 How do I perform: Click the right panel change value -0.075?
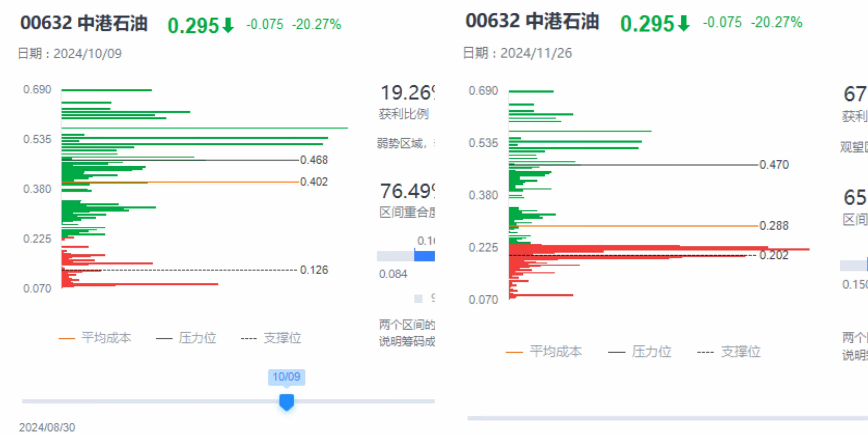point(722,22)
